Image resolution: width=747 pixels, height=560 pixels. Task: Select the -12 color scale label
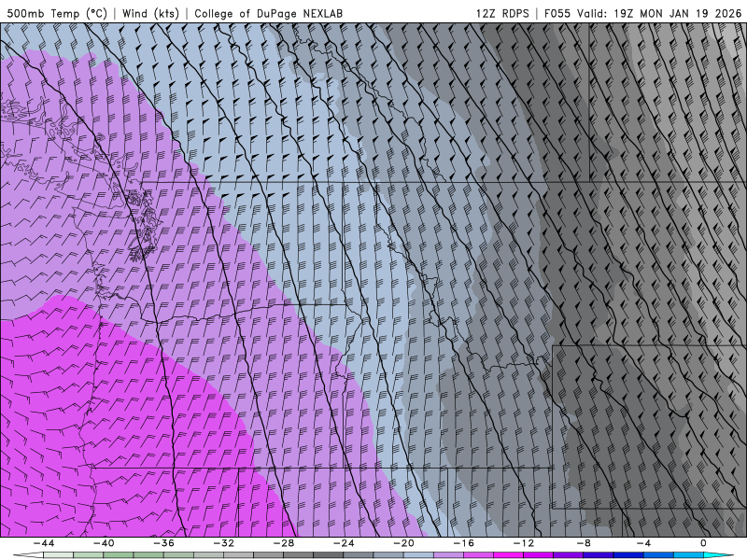(x=524, y=543)
